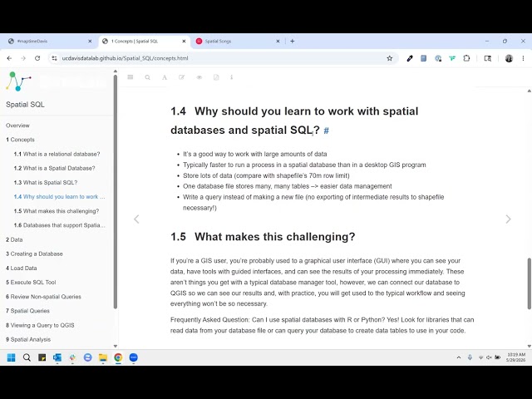Open the Chrome three-dot menu
Image resolution: width=532 pixels, height=399 pixels.
point(523,58)
